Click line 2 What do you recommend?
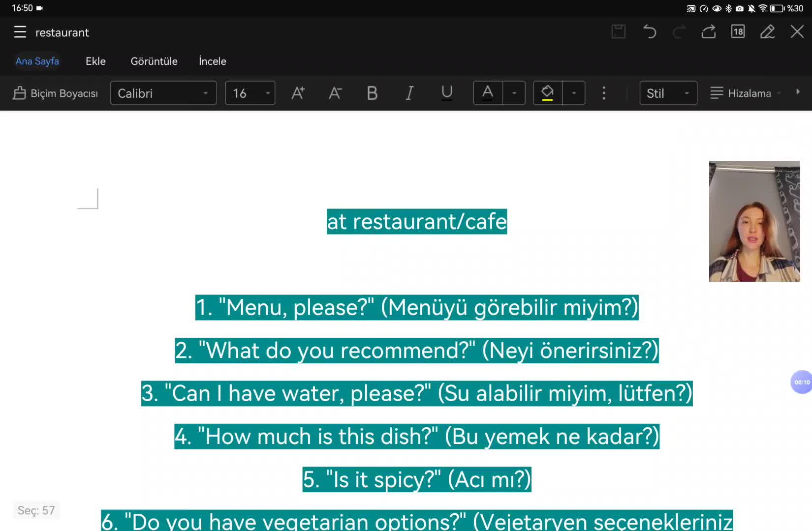812x531 pixels. click(x=417, y=351)
